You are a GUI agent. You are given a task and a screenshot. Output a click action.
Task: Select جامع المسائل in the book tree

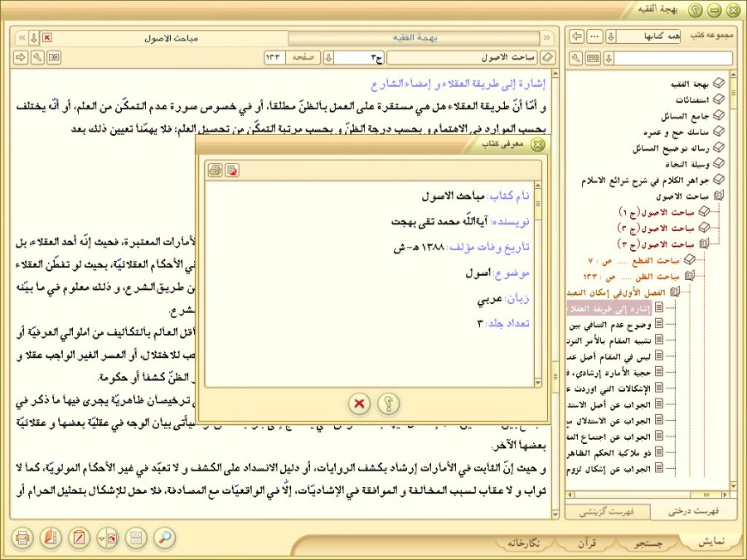[x=685, y=116]
